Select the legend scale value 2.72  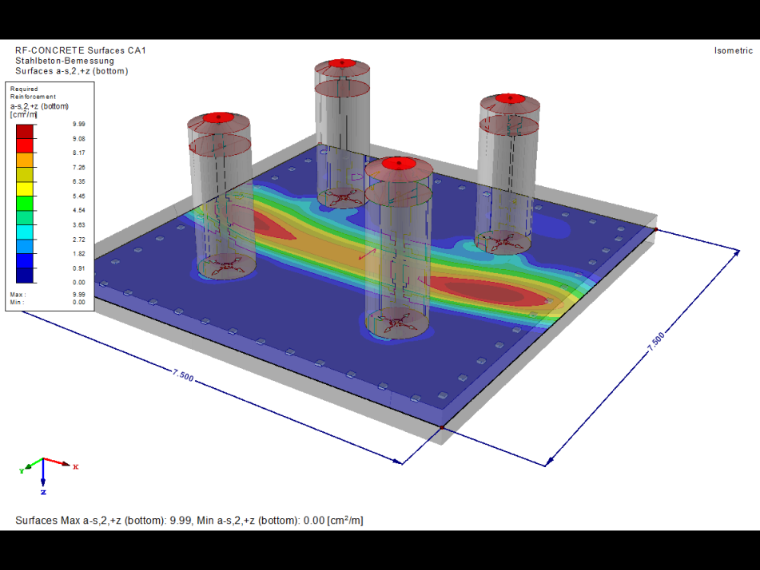coord(79,239)
